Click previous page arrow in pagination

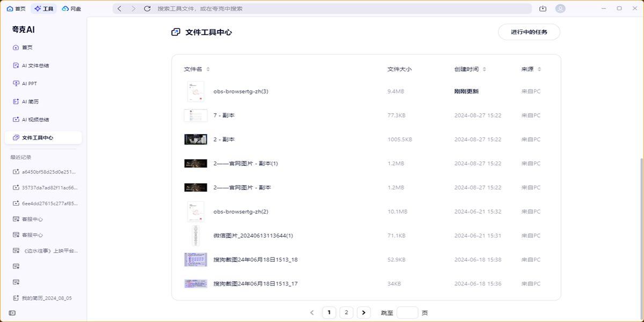click(312, 312)
